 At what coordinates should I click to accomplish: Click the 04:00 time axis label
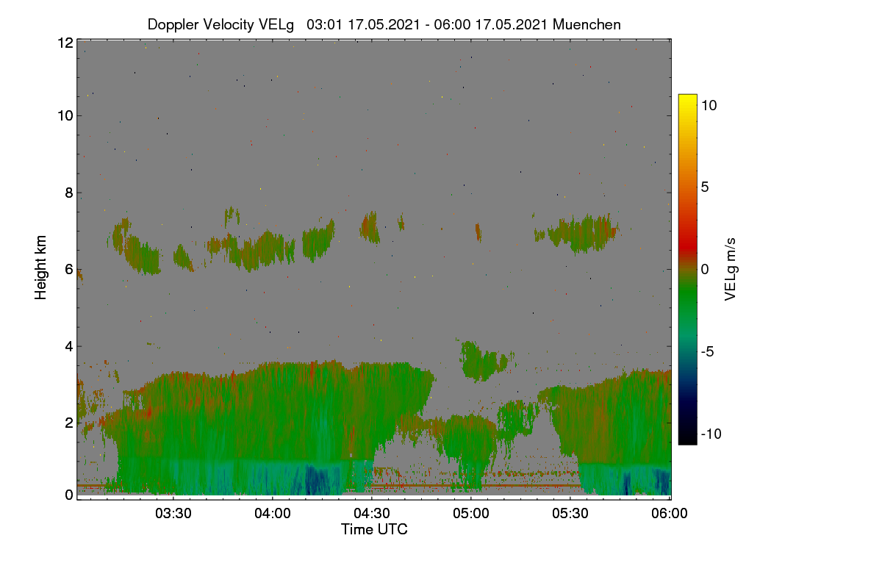point(273,514)
